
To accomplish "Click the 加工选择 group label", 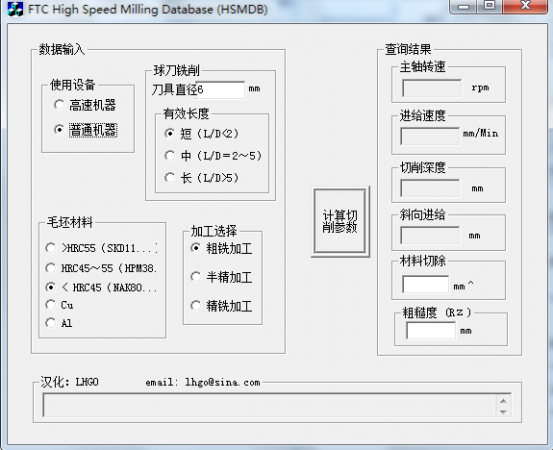I will coord(214,231).
